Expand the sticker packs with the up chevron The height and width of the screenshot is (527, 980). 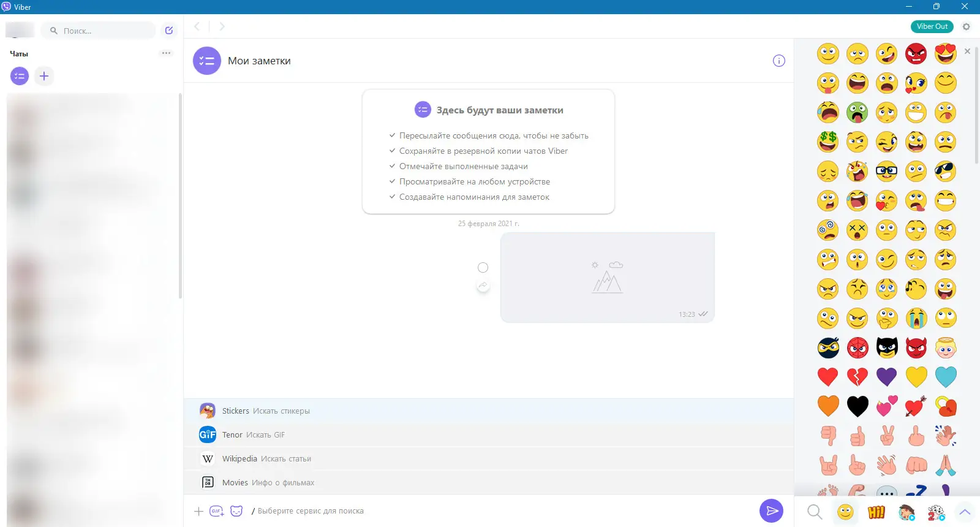[x=965, y=512]
